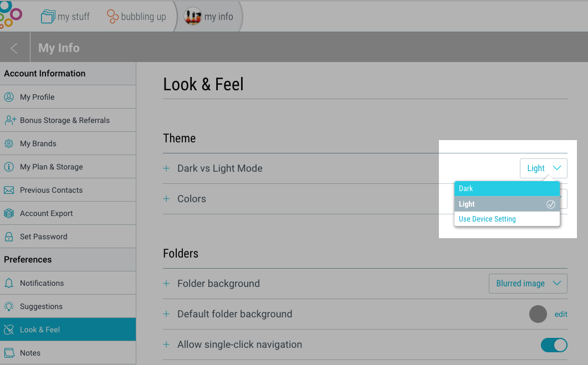The image size is (588, 365).
Task: Click the Bonus Storage & Referrals icon
Action: point(10,120)
